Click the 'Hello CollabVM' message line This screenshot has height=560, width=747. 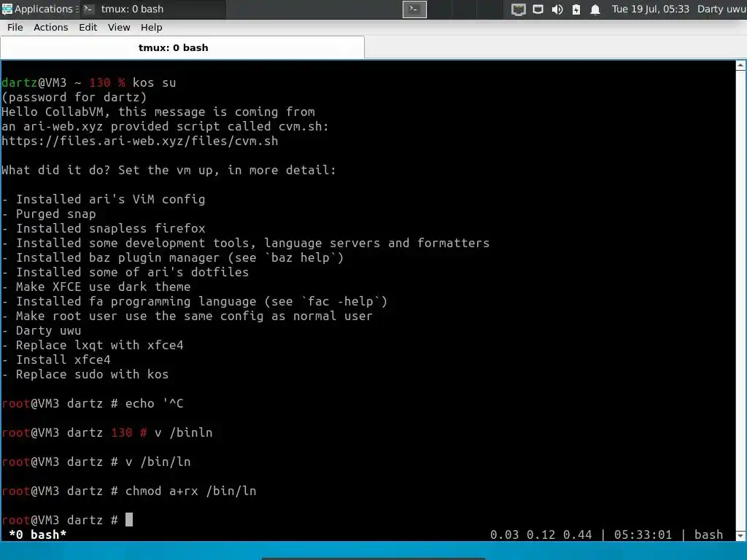158,112
